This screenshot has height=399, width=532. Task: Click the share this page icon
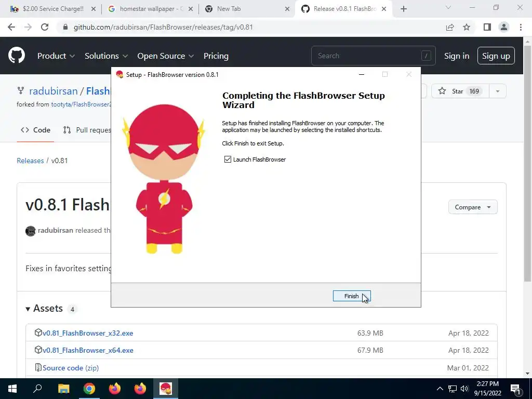pos(450,27)
